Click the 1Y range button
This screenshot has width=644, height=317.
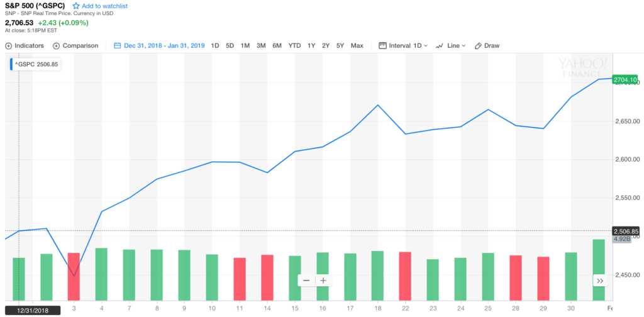311,46
